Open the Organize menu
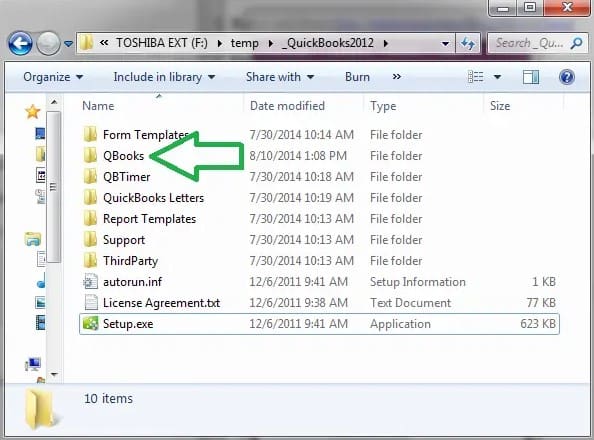 pyautogui.click(x=53, y=77)
